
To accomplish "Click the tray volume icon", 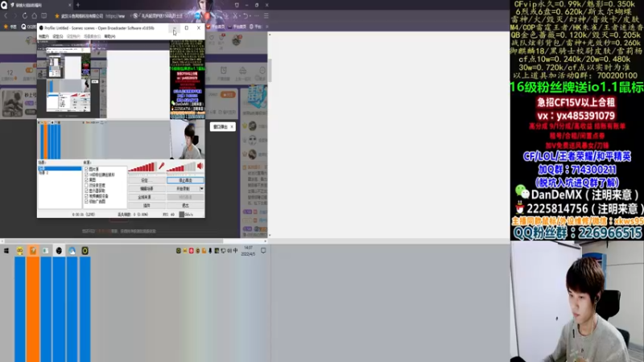I will tap(229, 250).
